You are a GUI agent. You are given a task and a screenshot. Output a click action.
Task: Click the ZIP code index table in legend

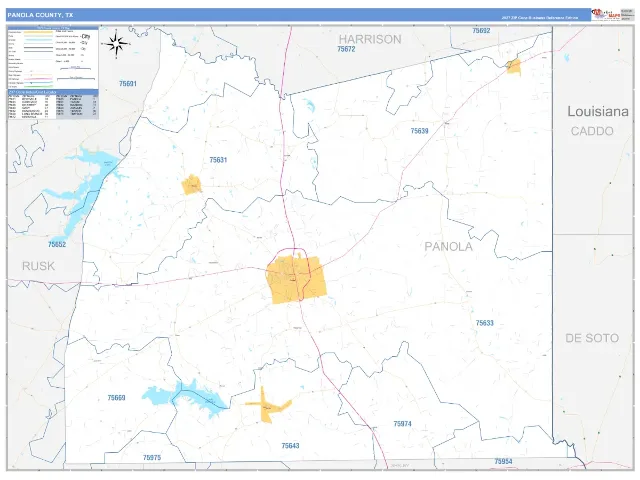(53, 105)
